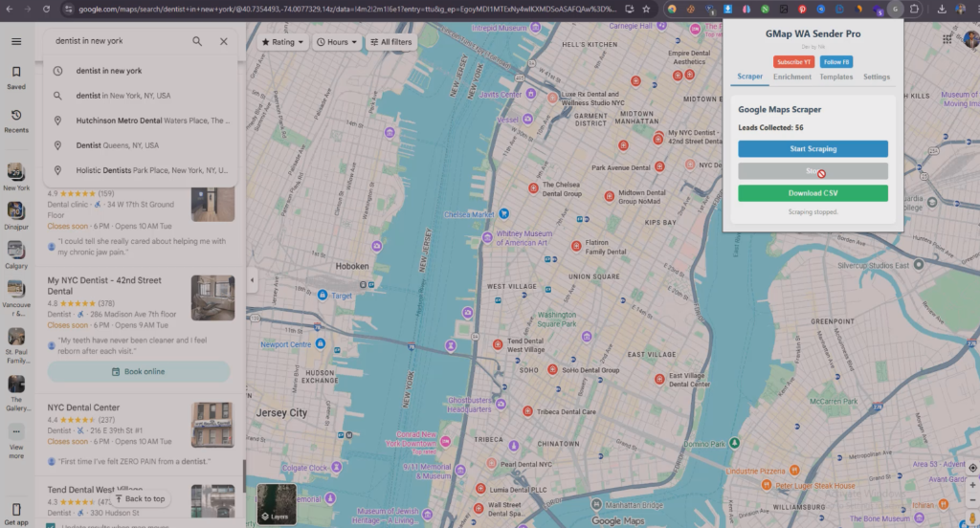Open the Hours filter dropdown
This screenshot has height=528, width=980.
click(337, 42)
